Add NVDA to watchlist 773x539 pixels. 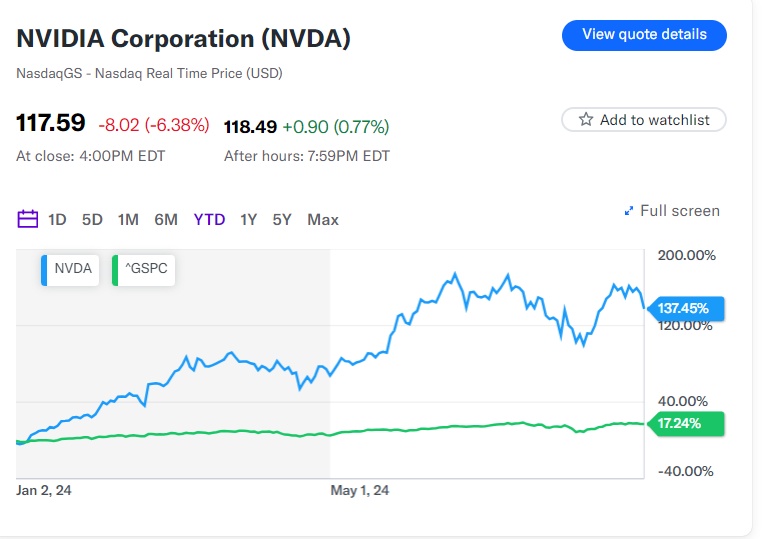coord(644,120)
